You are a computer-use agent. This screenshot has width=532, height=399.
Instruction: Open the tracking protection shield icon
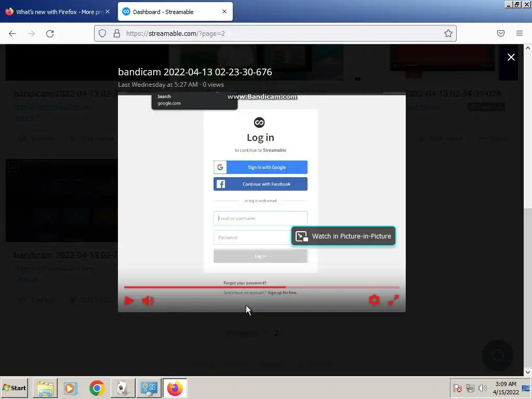point(102,33)
